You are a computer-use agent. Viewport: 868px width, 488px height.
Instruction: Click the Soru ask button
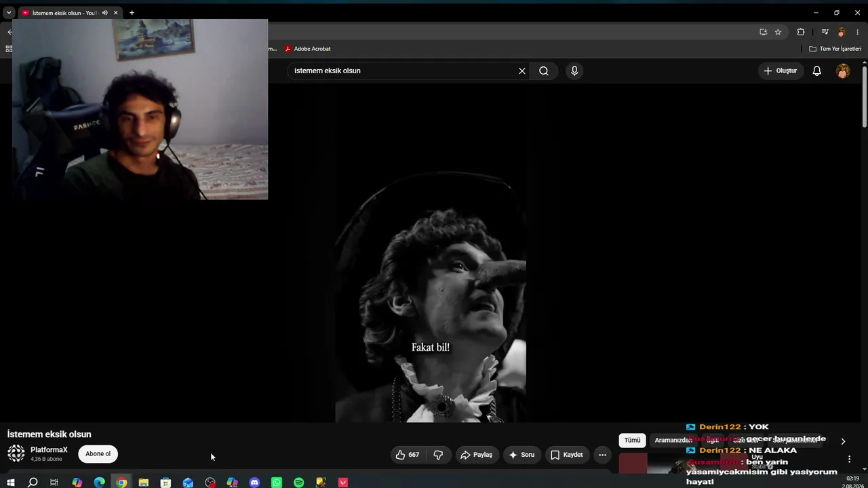click(x=522, y=455)
